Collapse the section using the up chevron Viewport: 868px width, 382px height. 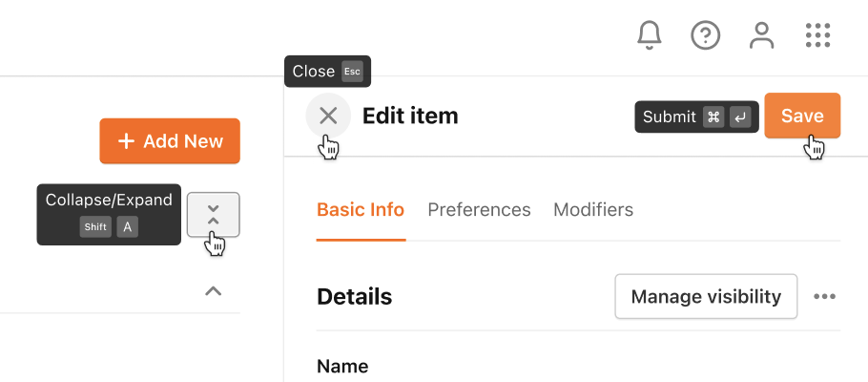point(213,291)
